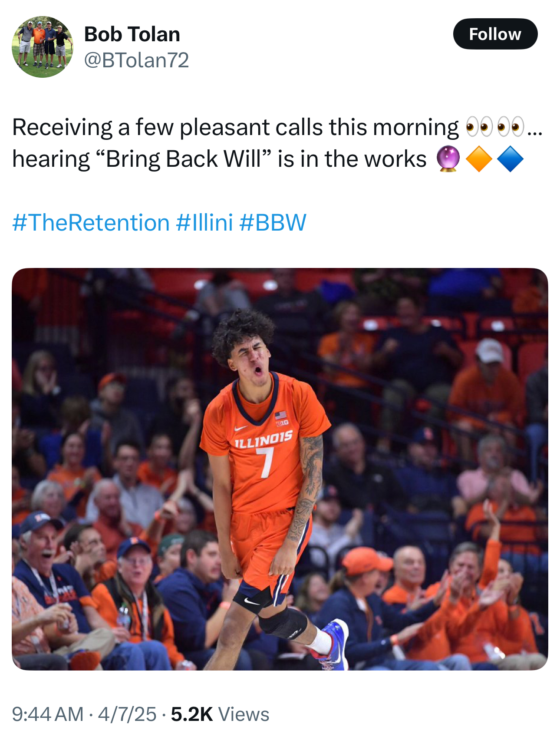This screenshot has height=740, width=560.
Task: Click the orange diamond emoji
Action: [478, 159]
